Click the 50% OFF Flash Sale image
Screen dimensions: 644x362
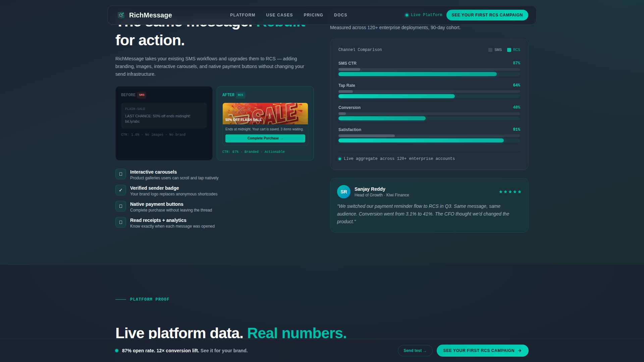[265, 113]
